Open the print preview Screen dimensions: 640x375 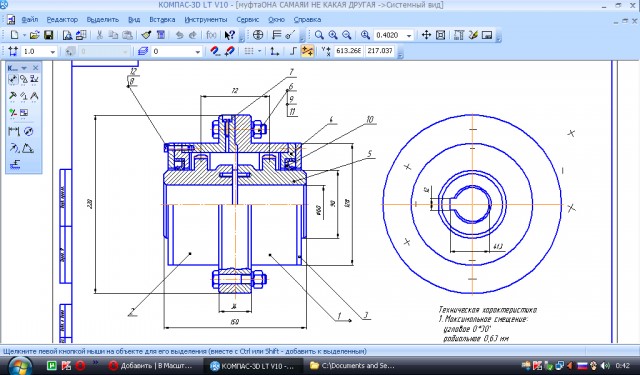[67, 35]
